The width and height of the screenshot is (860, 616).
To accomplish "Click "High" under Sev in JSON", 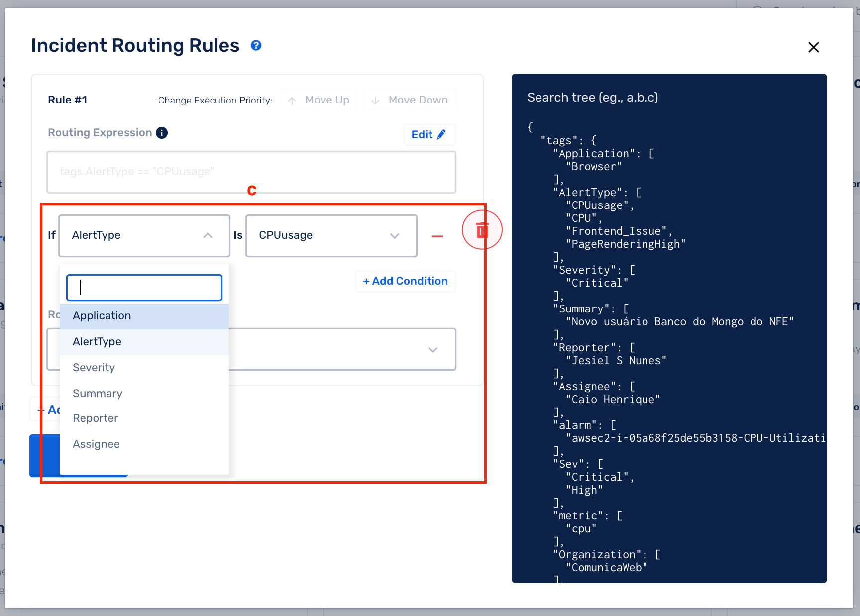I will [584, 490].
